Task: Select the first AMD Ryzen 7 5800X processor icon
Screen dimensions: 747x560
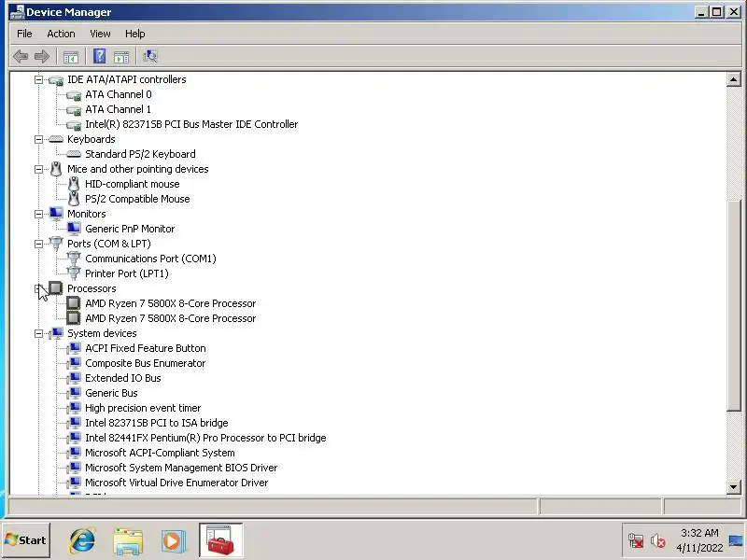Action: (74, 302)
